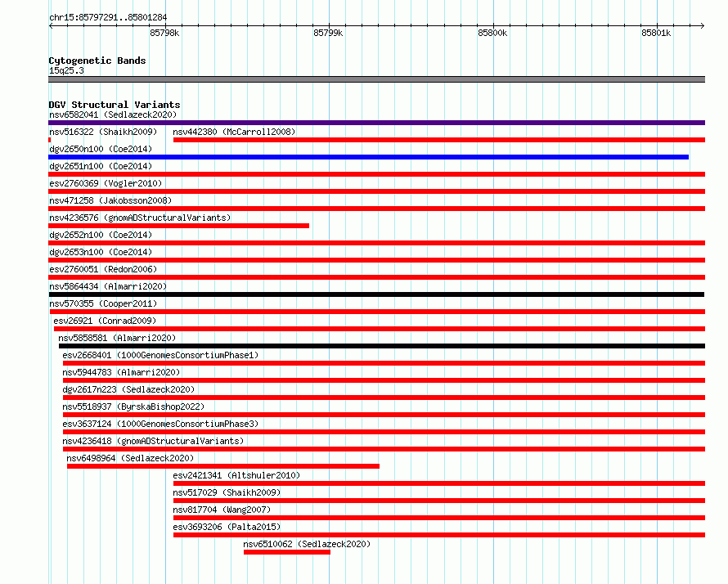Select nsv4236418 (gnomADStructuralVariants) label
The width and height of the screenshot is (728, 584).
tap(153, 441)
